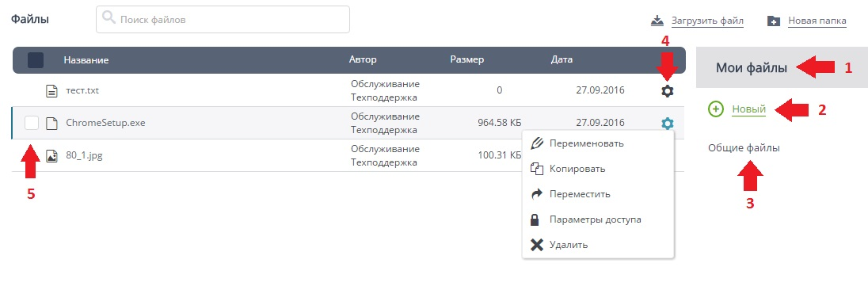868x290 pixels.
Task: Click the file icon beside ChromeSetup.exe
Action: [51, 123]
